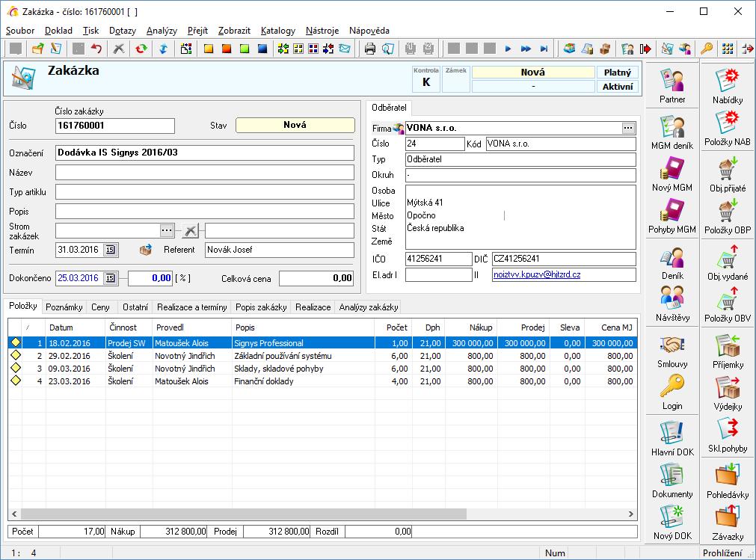Open Návštěvy in the sidebar

pos(672,304)
